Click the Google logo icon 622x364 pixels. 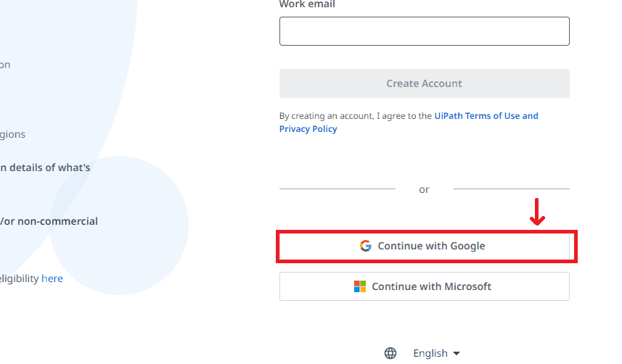366,246
